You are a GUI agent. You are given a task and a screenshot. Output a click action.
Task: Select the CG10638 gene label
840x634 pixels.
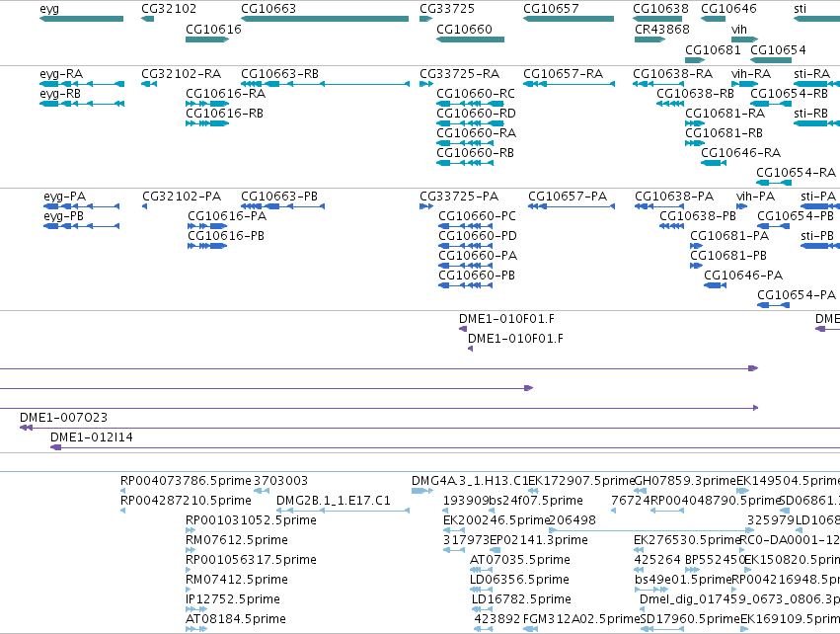coord(660,9)
